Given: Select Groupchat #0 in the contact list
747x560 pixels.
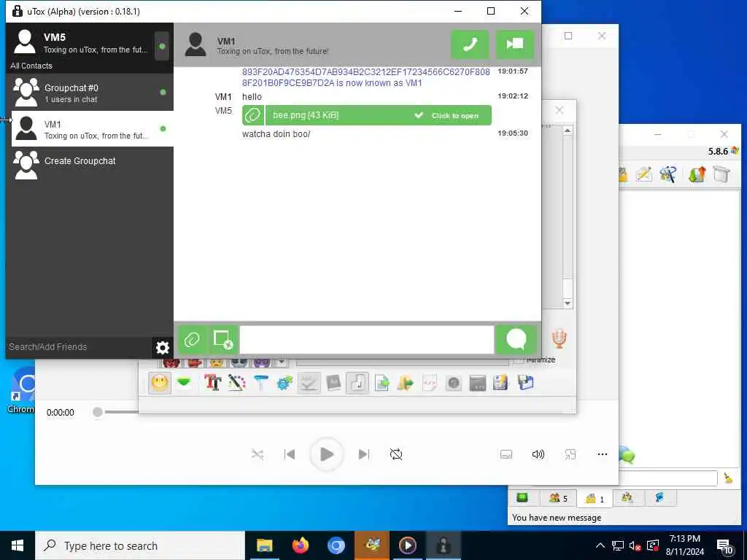Looking at the screenshot, I should point(90,93).
